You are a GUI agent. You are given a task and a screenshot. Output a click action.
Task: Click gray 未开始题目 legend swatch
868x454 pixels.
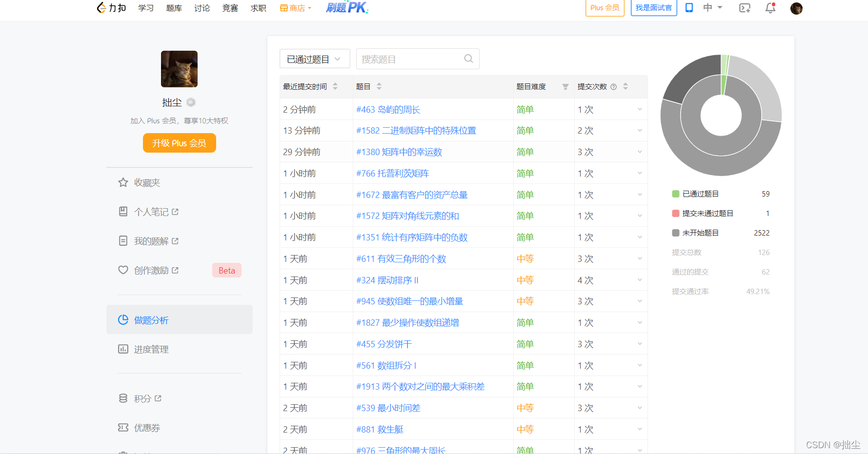tap(676, 233)
